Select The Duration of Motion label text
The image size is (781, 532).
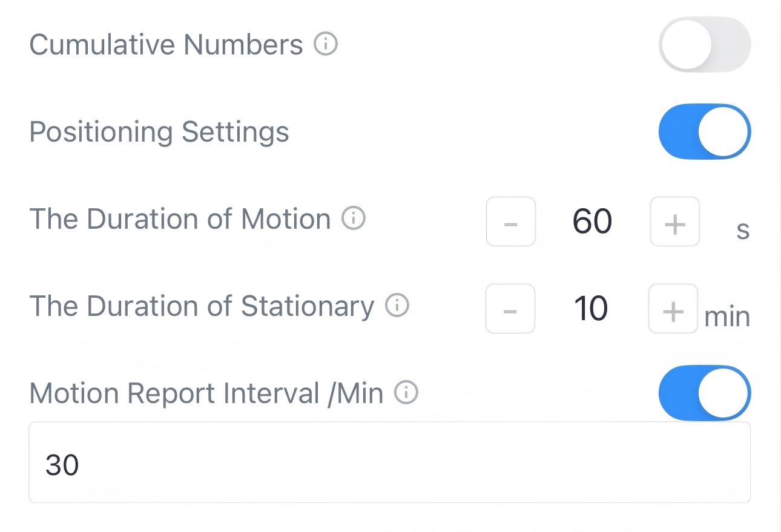(180, 219)
